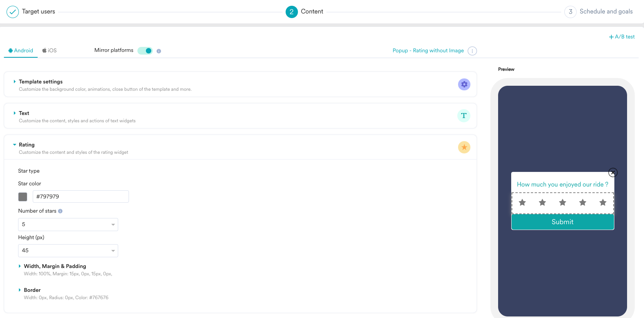Click the preview question text
The image size is (644, 318).
tap(562, 185)
